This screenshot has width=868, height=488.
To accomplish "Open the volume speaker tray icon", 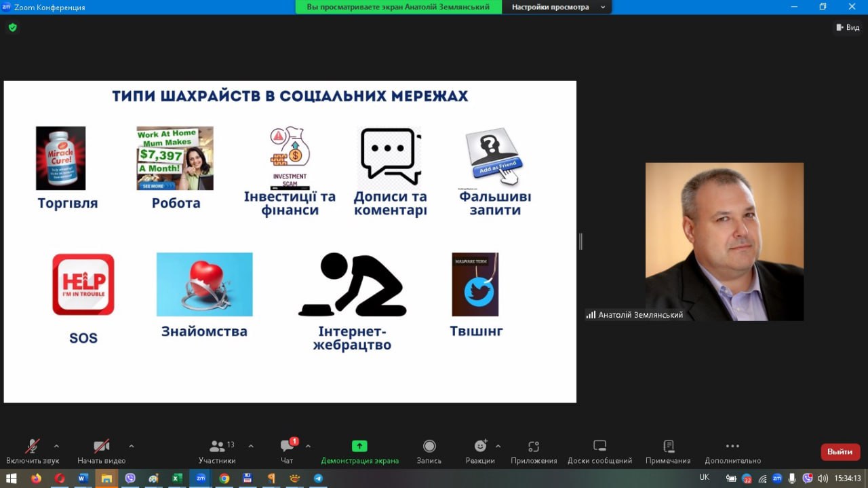I will pyautogui.click(x=823, y=478).
